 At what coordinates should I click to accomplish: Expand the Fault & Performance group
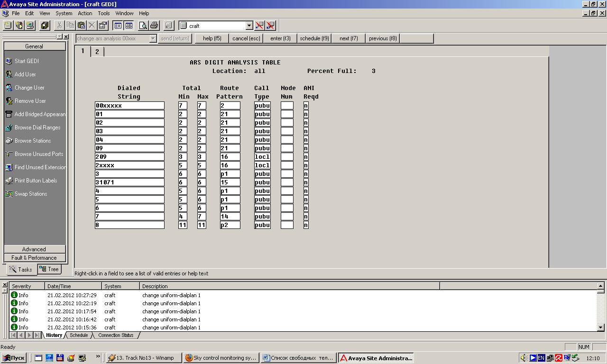click(x=34, y=258)
